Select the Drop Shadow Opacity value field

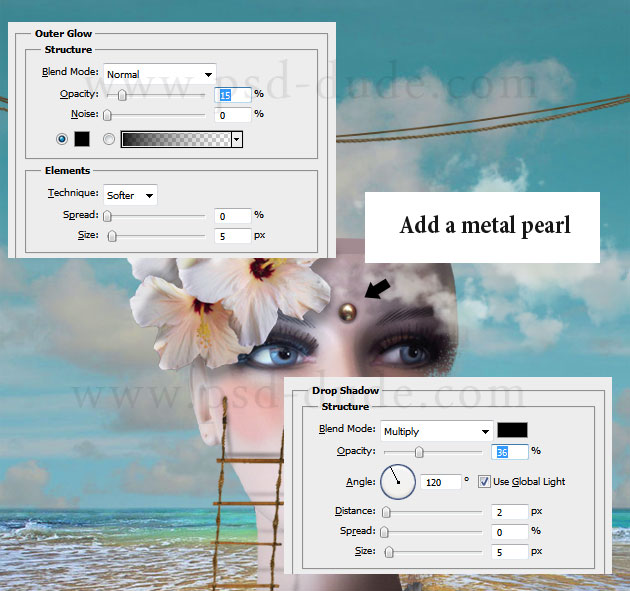pyautogui.click(x=509, y=452)
